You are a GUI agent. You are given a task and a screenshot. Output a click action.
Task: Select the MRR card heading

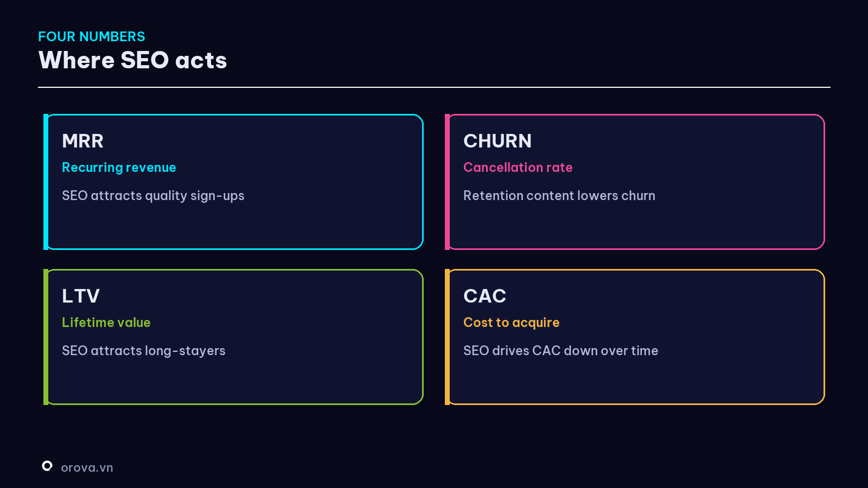pyautogui.click(x=82, y=141)
